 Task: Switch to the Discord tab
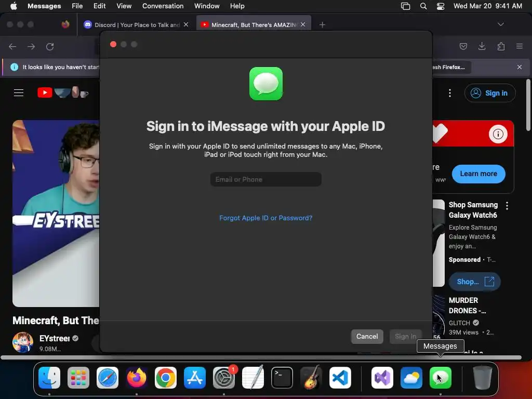pyautogui.click(x=137, y=25)
